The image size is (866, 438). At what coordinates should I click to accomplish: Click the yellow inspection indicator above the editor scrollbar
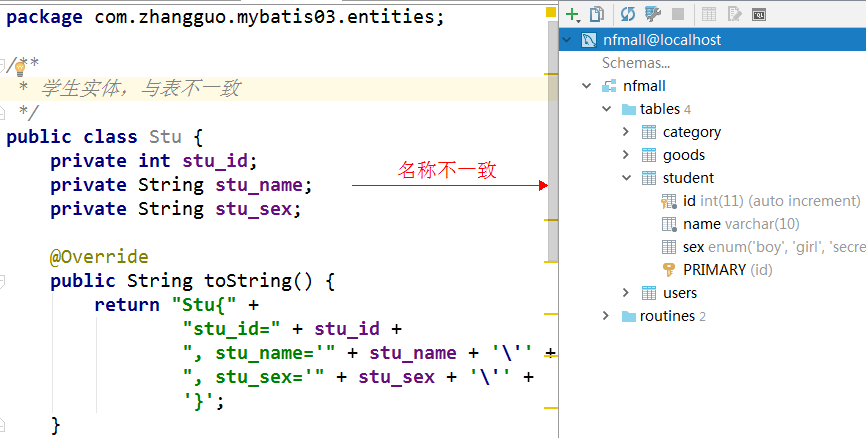point(551,12)
